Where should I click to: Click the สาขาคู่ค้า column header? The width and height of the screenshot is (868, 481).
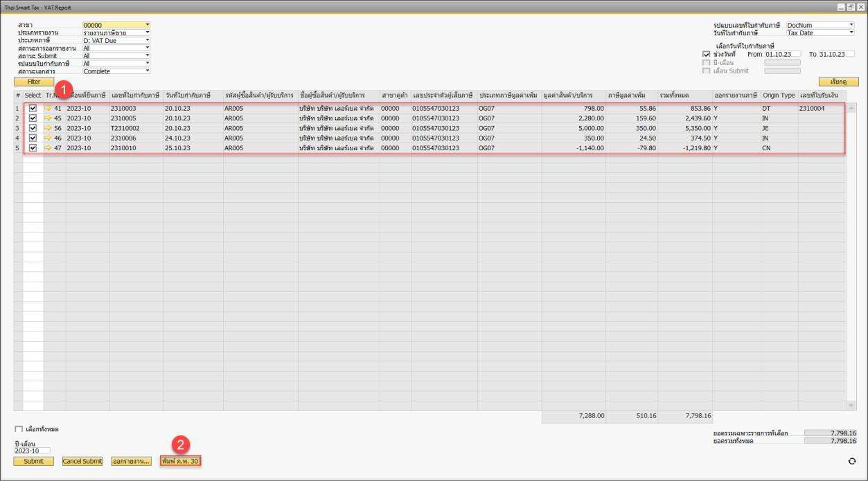395,95
